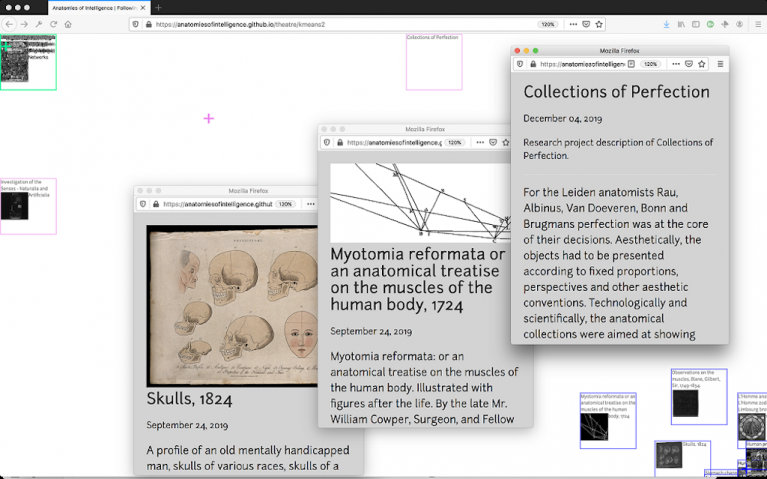The image size is (767, 479).
Task: Click the shield icon in the Myotomia popup address bar
Action: 327,143
